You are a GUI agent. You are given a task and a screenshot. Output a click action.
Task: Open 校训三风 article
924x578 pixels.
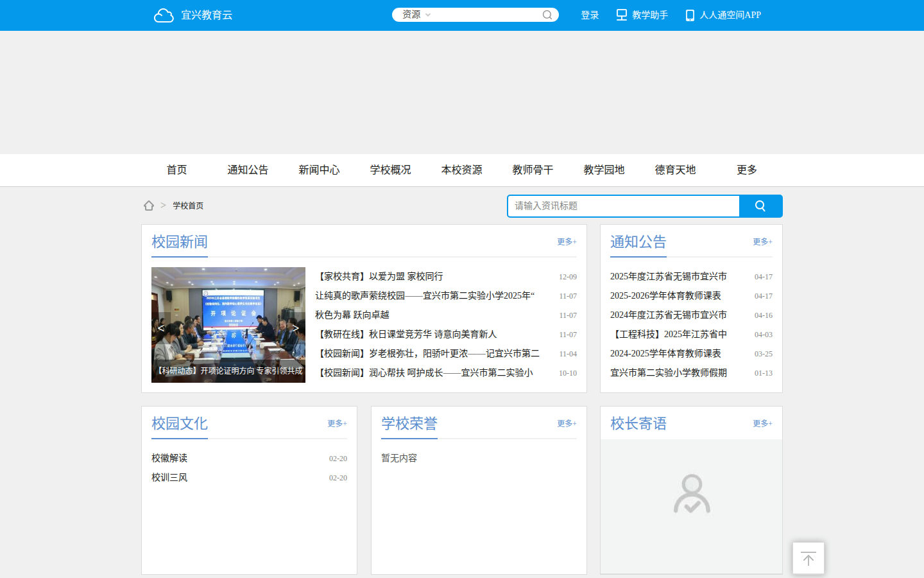tap(169, 477)
